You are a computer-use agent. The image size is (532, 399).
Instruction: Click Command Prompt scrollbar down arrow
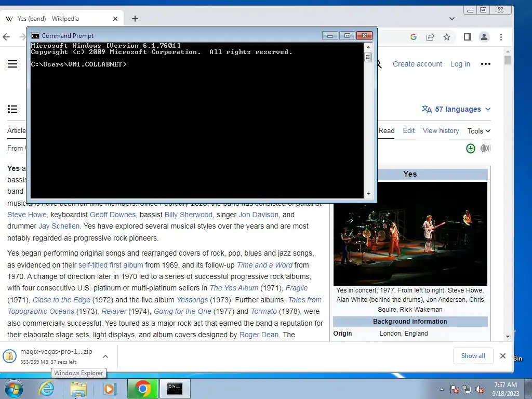(x=368, y=194)
